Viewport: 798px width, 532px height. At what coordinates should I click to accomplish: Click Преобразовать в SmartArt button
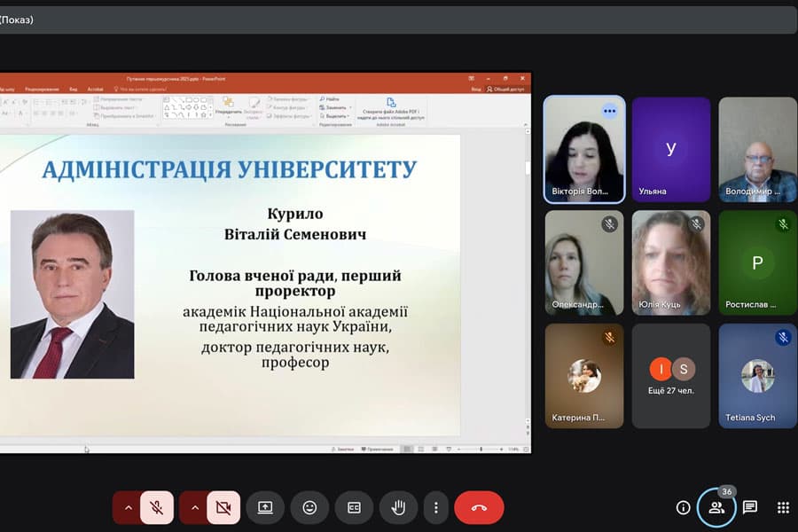coord(124,116)
